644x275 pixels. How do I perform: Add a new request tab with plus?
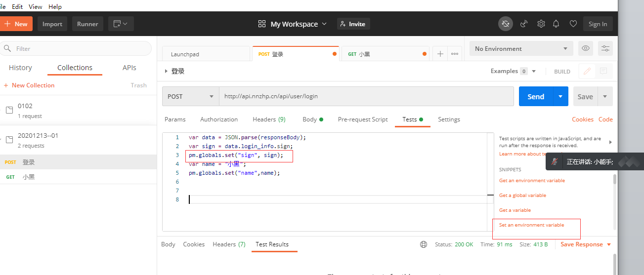click(440, 54)
